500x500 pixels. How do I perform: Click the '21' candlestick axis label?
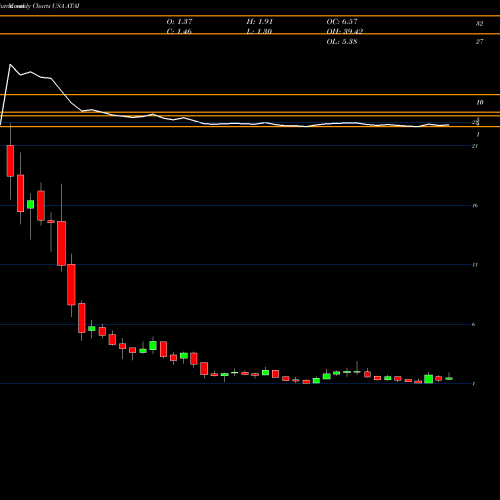(x=475, y=146)
